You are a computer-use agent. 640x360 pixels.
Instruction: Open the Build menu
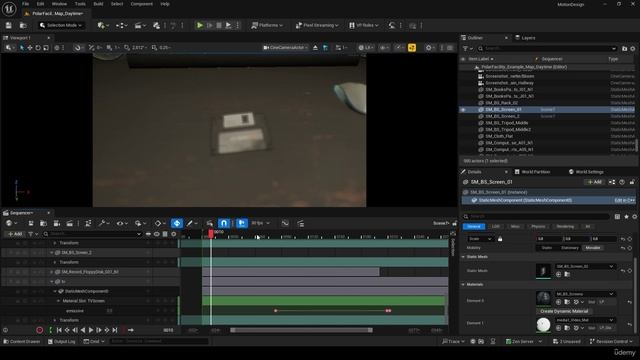pos(98,4)
